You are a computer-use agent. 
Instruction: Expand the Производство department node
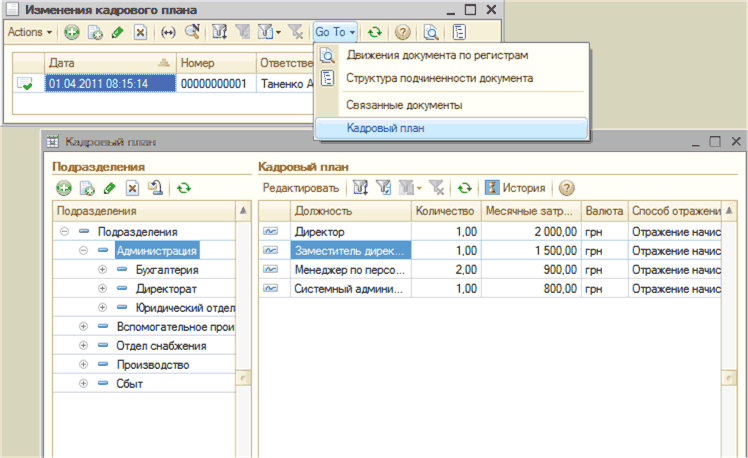click(84, 365)
